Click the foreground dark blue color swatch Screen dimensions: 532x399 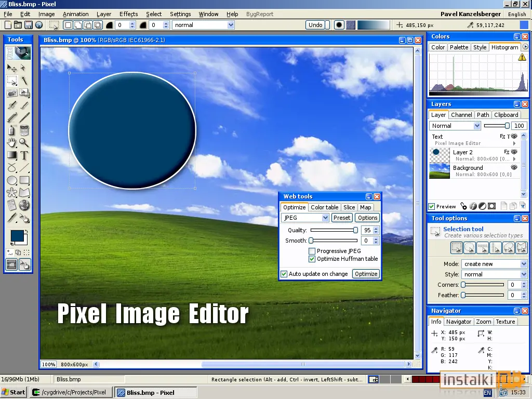(x=17, y=235)
